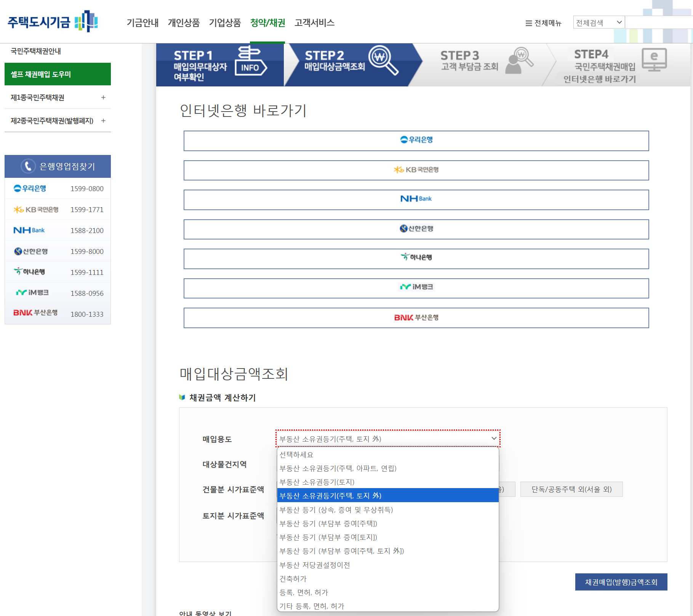The width and height of the screenshot is (693, 616).
Task: Click BNK 부산은행 logo in the branch list
Action: coord(35,313)
